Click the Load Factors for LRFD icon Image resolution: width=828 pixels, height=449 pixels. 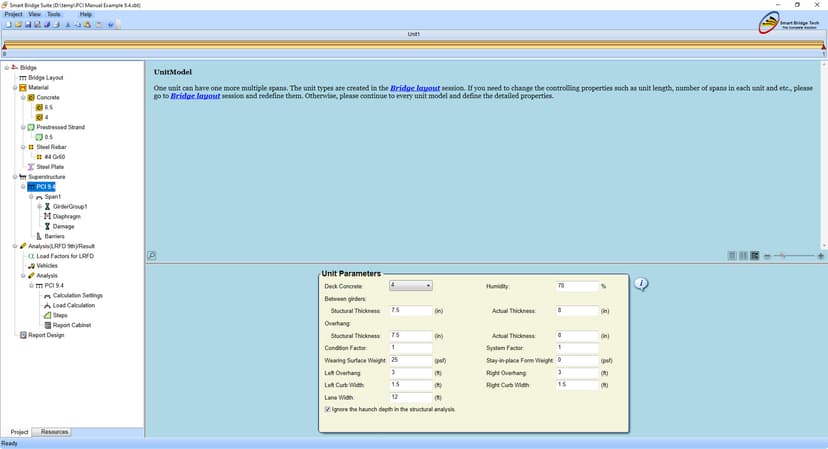point(31,256)
